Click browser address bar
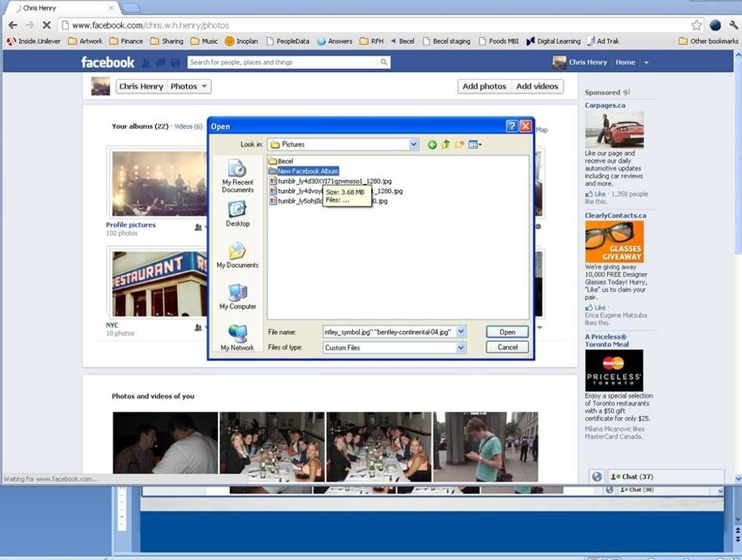The width and height of the screenshot is (742, 560). (374, 25)
